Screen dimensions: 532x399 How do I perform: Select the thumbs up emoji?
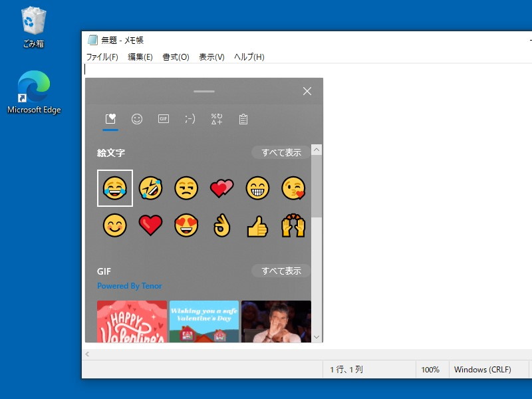[257, 225]
